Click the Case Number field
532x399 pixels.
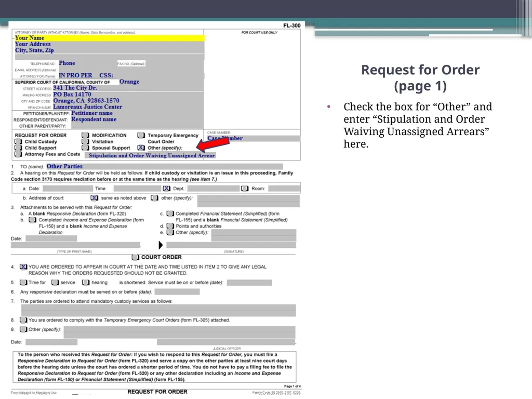[x=254, y=138]
